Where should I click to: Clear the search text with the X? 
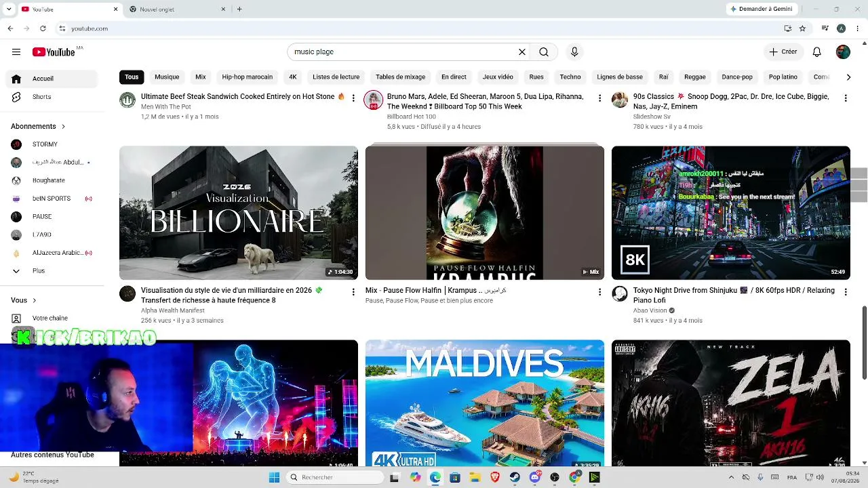(x=522, y=52)
